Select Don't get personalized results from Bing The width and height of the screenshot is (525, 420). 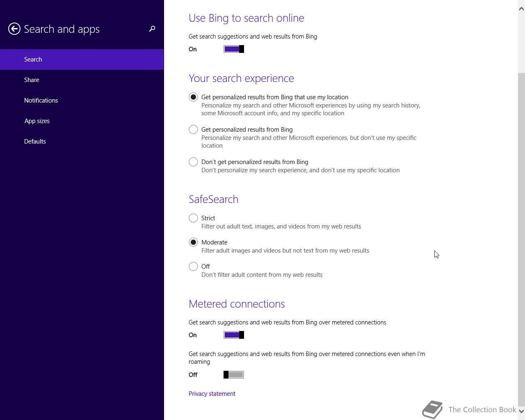(x=193, y=162)
